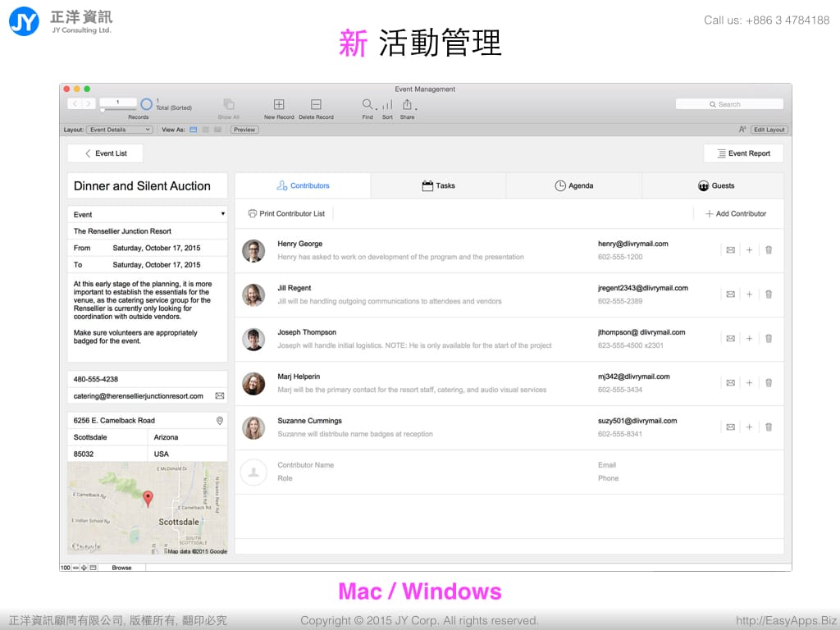
Task: Click the New Record toolbar icon
Action: coord(279,105)
